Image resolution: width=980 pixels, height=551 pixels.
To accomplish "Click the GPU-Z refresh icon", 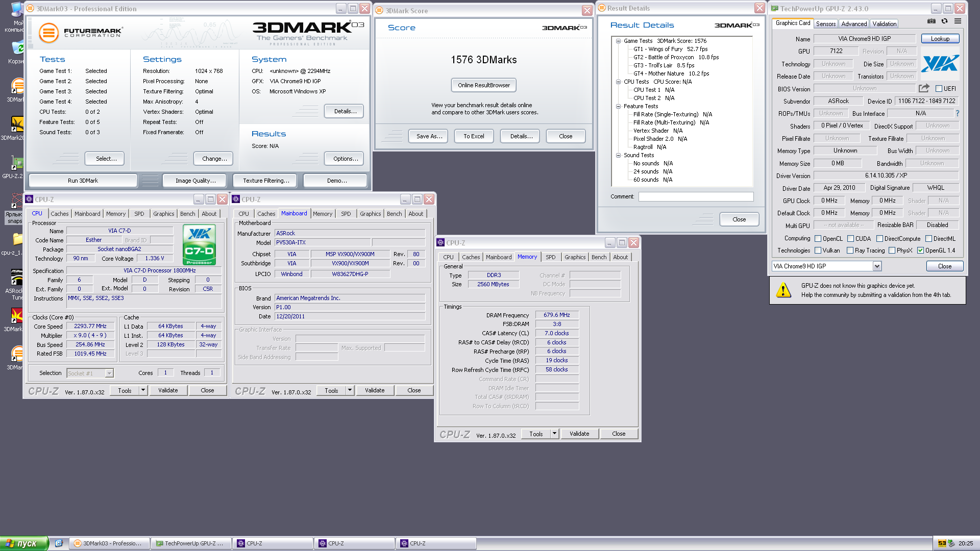I will click(x=945, y=21).
